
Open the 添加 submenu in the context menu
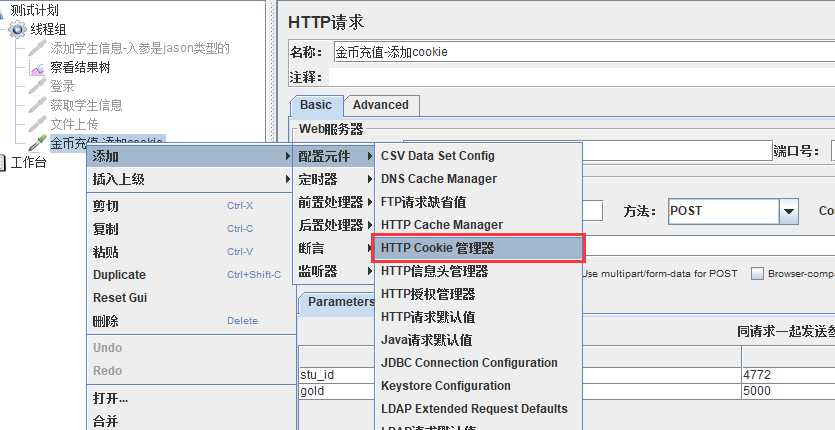pyautogui.click(x=191, y=156)
